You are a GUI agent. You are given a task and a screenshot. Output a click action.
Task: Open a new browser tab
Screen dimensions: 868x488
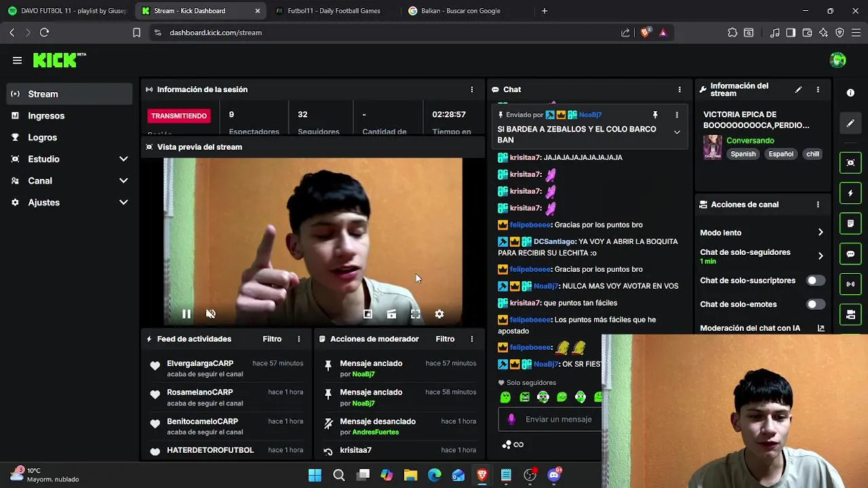pos(545,11)
